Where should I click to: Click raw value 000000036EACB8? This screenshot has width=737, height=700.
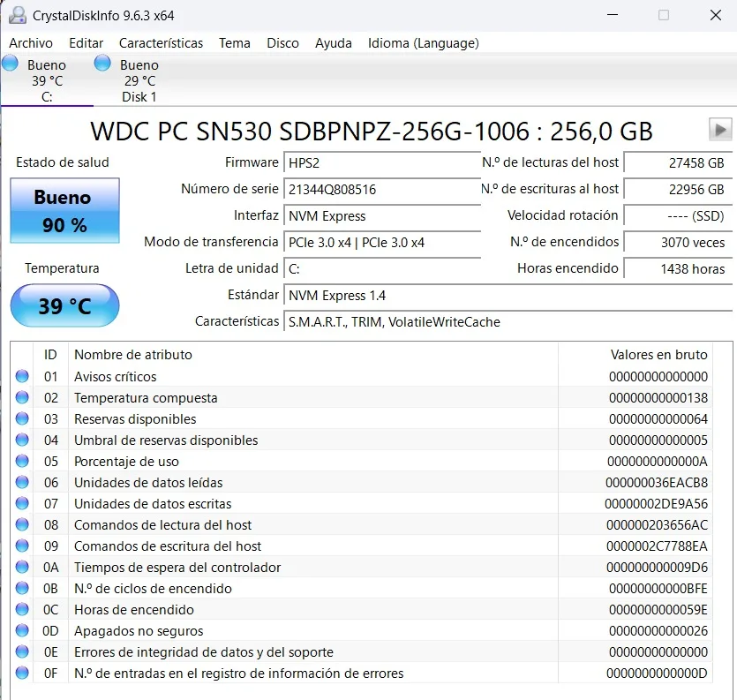657,482
